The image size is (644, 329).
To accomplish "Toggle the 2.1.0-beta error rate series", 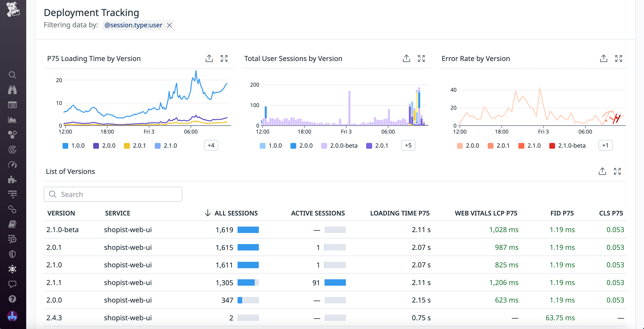I will [x=567, y=145].
